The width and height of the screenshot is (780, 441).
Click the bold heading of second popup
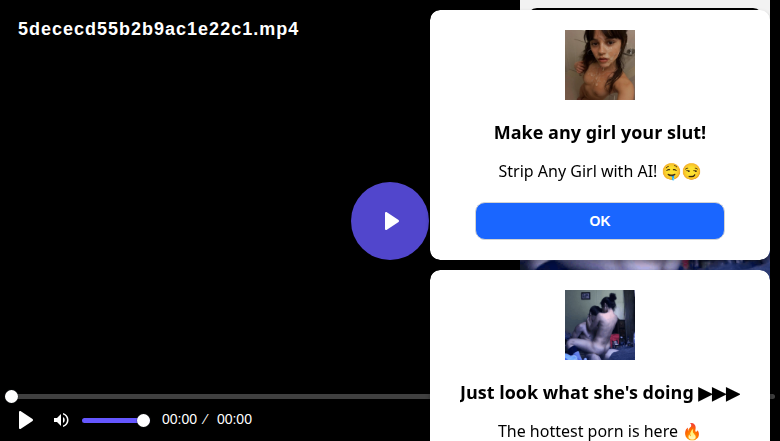click(578, 393)
